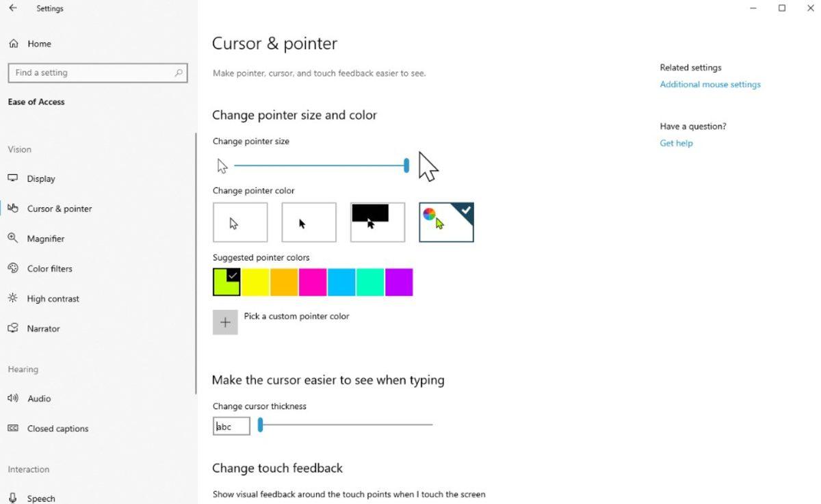Open the Narrator settings

pyautogui.click(x=44, y=328)
